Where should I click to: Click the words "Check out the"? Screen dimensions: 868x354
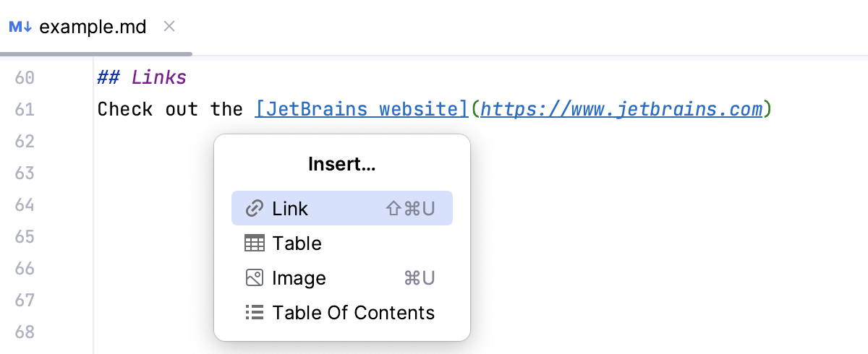coord(170,109)
